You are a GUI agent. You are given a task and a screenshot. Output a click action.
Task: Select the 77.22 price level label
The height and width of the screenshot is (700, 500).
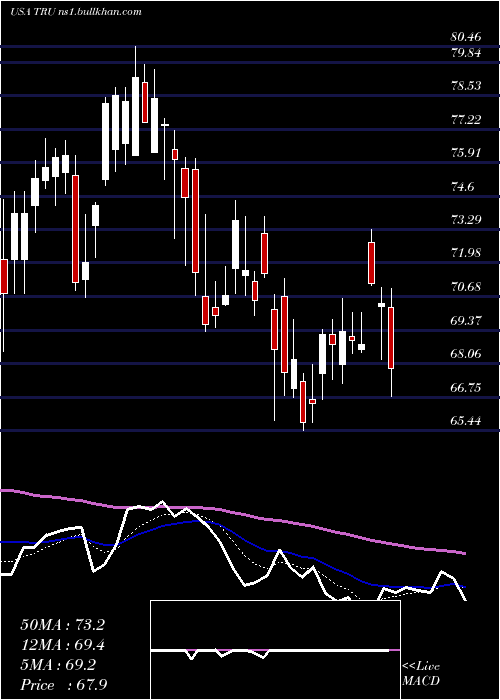tap(466, 120)
